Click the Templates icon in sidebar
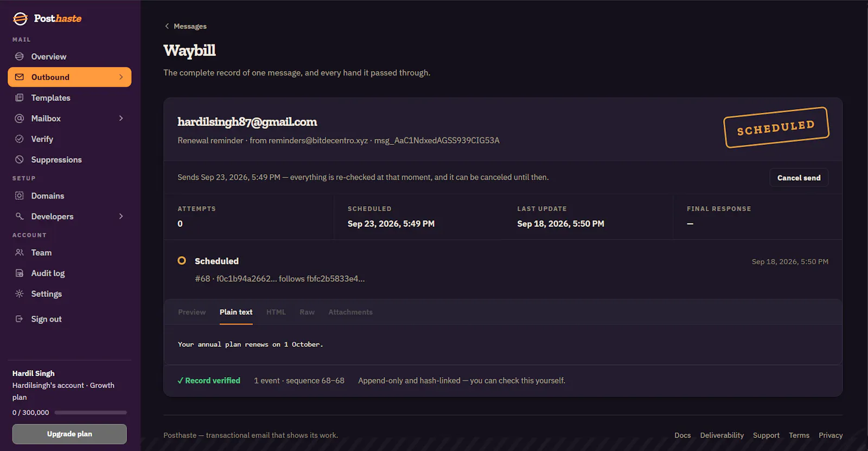This screenshot has height=451, width=868. [x=20, y=98]
